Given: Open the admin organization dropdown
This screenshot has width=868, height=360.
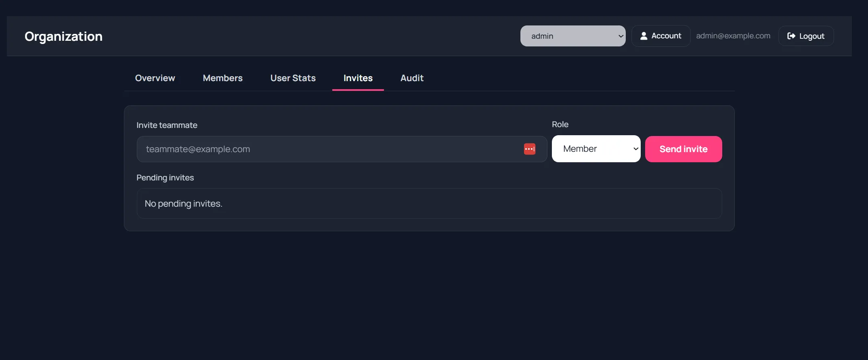Looking at the screenshot, I should click(572, 36).
